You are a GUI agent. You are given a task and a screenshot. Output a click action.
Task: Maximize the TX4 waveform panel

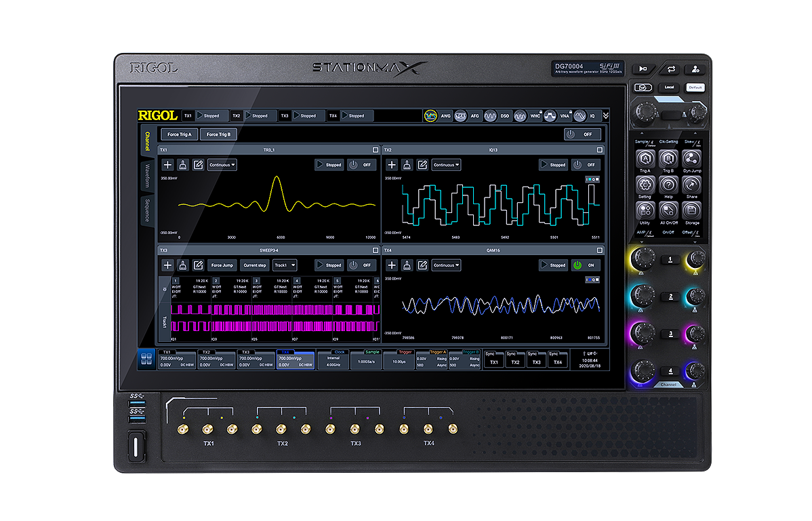point(600,250)
